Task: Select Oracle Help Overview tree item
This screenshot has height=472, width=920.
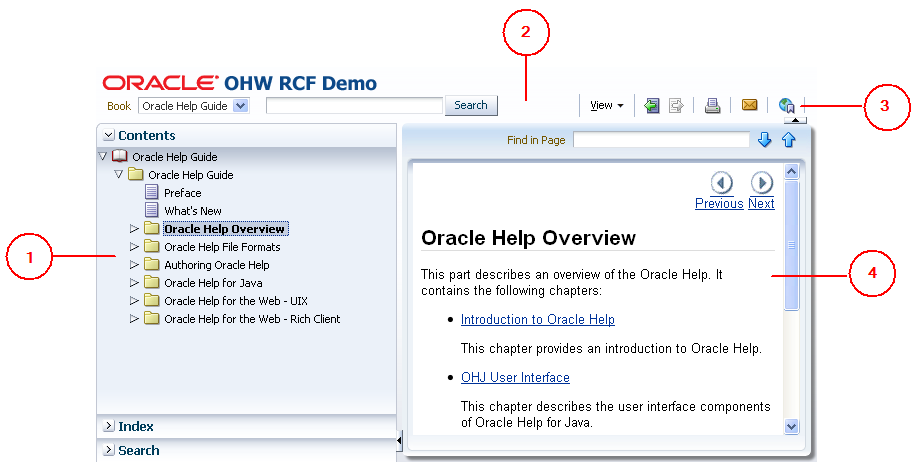Action: tap(225, 229)
